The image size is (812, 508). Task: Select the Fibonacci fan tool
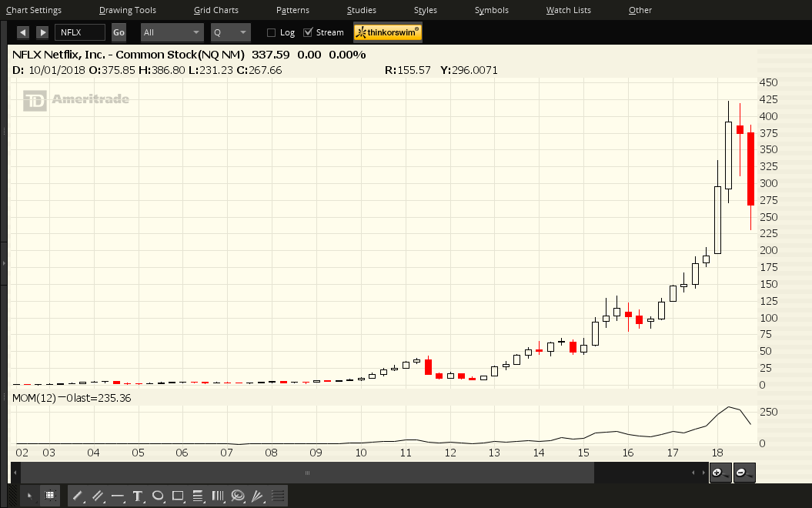coord(258,496)
